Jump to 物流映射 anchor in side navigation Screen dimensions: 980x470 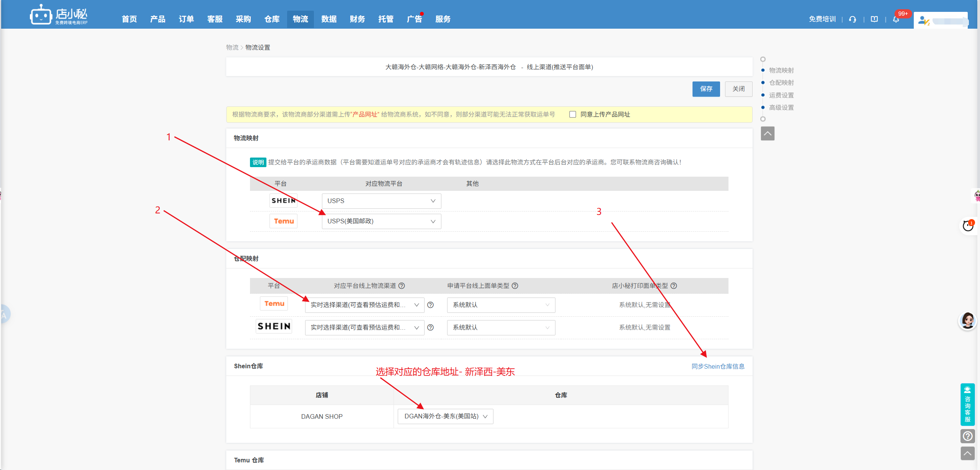(x=781, y=70)
